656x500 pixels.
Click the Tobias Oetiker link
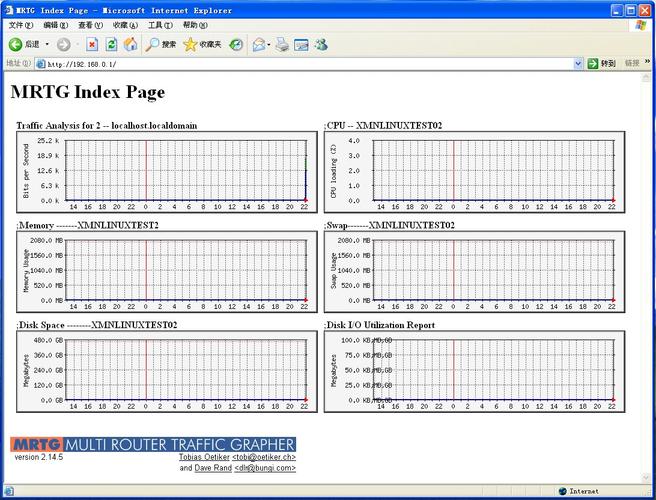(204, 457)
